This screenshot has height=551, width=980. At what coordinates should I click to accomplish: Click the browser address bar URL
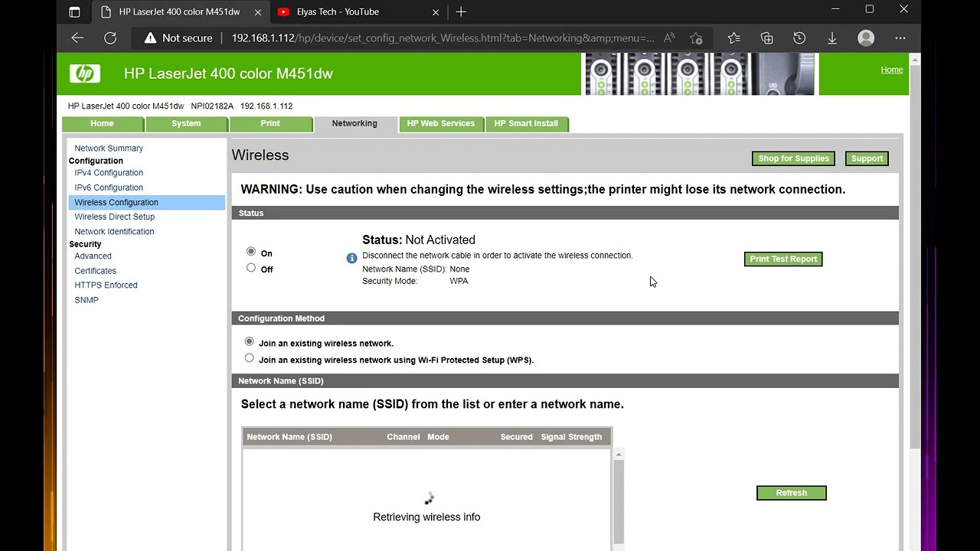[x=443, y=37]
